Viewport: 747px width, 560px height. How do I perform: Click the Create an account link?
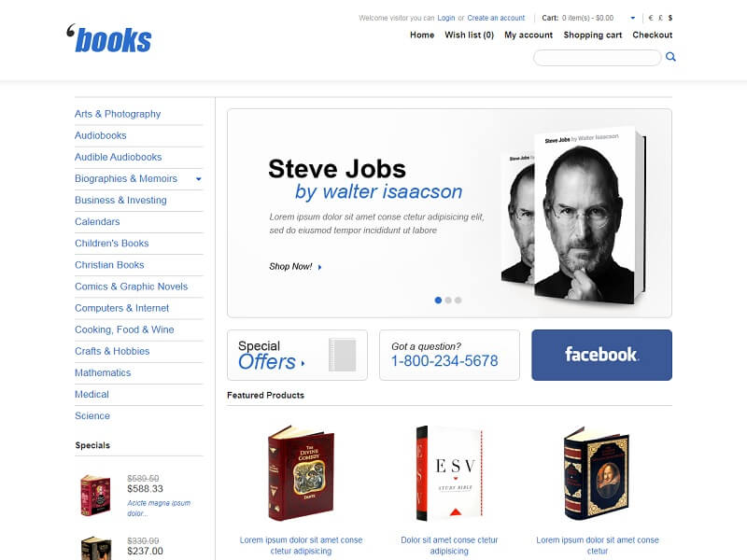tap(496, 18)
